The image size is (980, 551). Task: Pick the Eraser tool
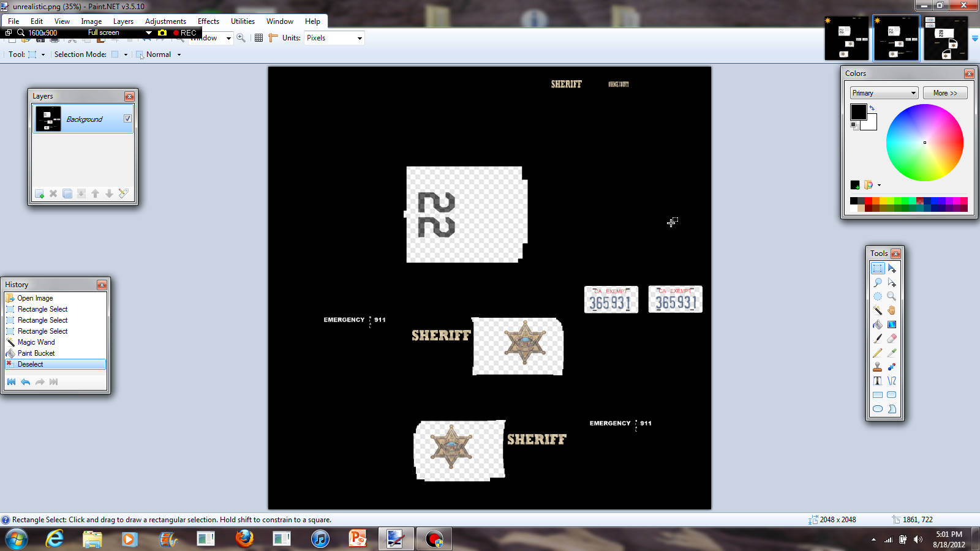tap(892, 339)
